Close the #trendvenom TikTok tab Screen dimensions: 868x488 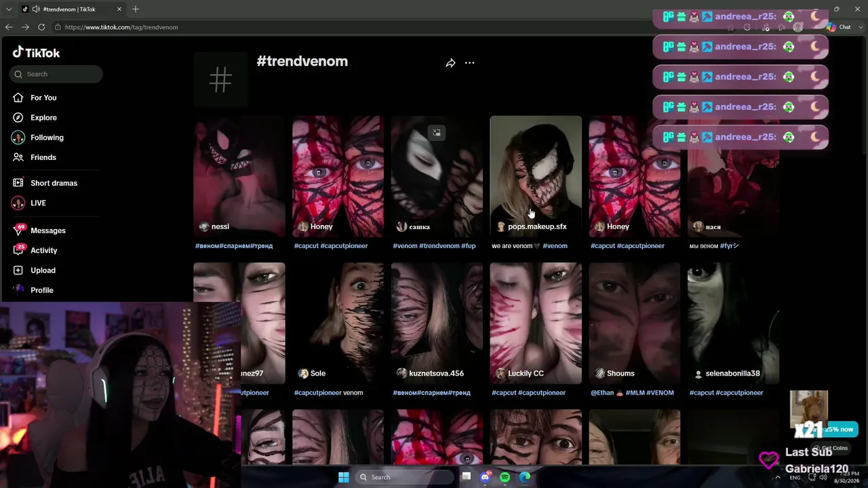click(x=119, y=9)
